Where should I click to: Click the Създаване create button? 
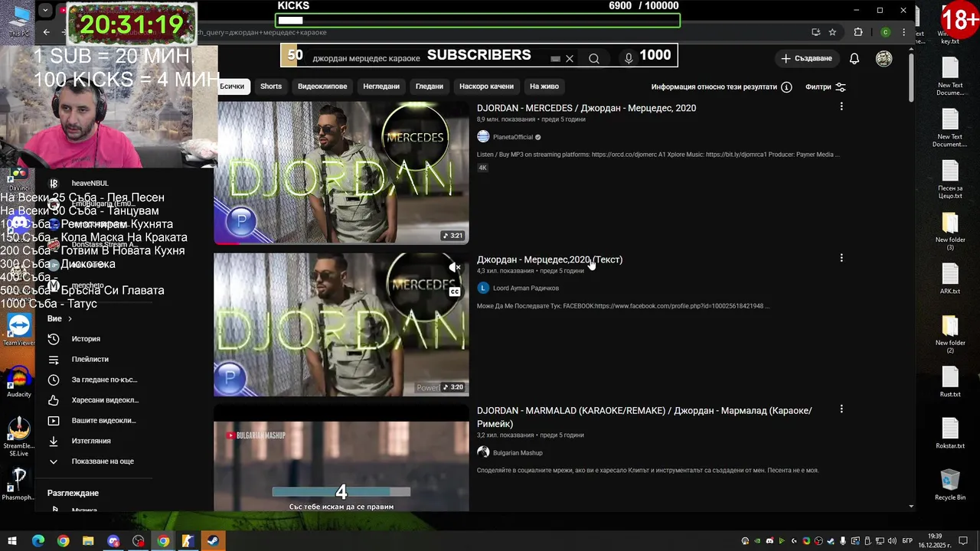[806, 59]
